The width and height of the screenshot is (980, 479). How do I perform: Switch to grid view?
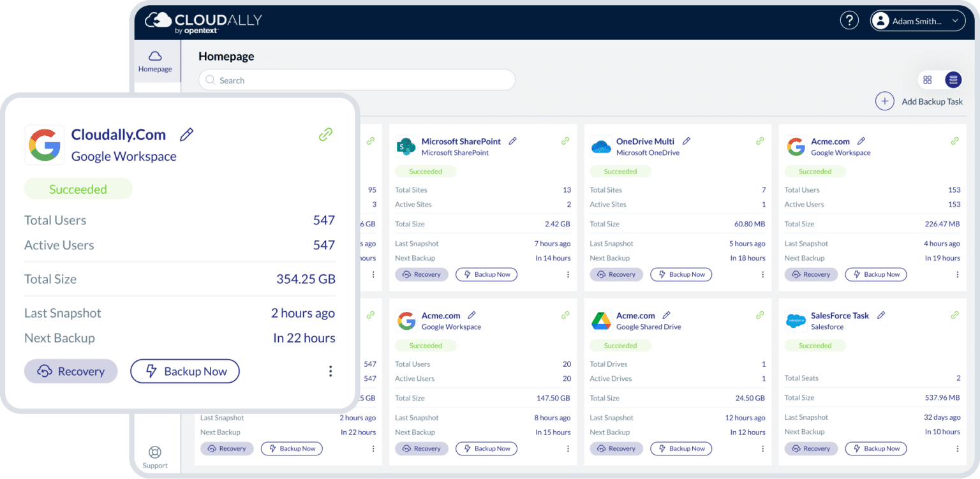(x=928, y=80)
